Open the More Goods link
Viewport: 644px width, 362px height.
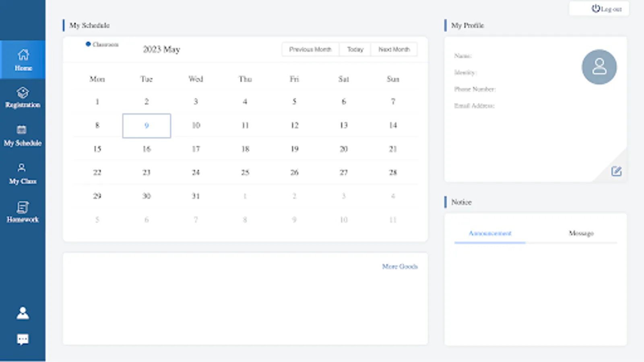click(x=400, y=266)
